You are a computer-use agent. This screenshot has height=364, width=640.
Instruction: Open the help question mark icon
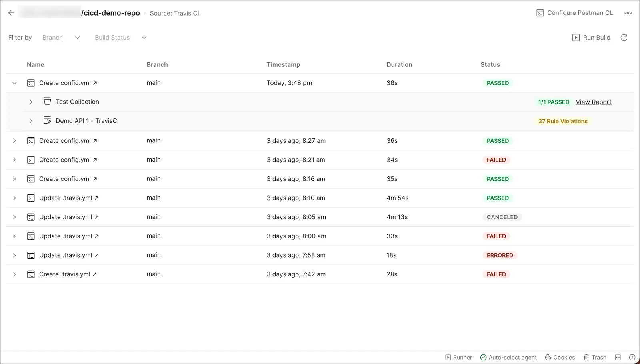coord(632,357)
